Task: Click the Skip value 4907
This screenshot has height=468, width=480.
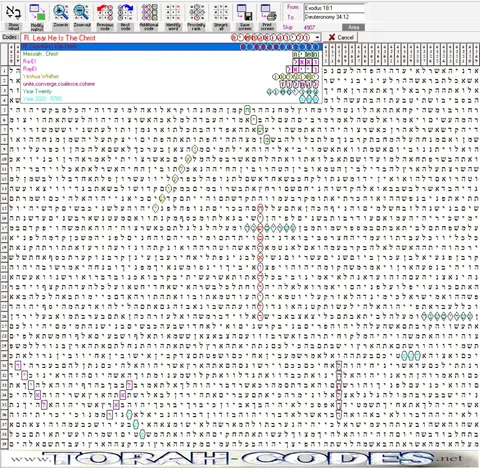Action: [309, 27]
